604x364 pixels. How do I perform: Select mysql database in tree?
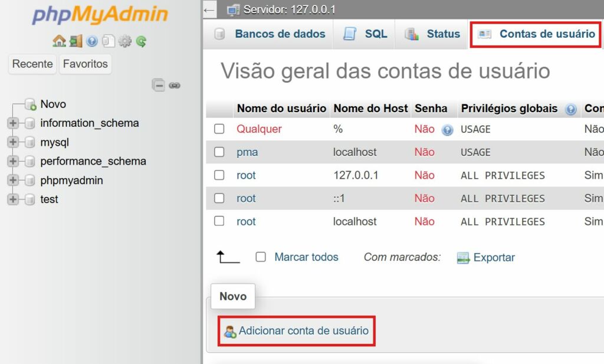54,142
